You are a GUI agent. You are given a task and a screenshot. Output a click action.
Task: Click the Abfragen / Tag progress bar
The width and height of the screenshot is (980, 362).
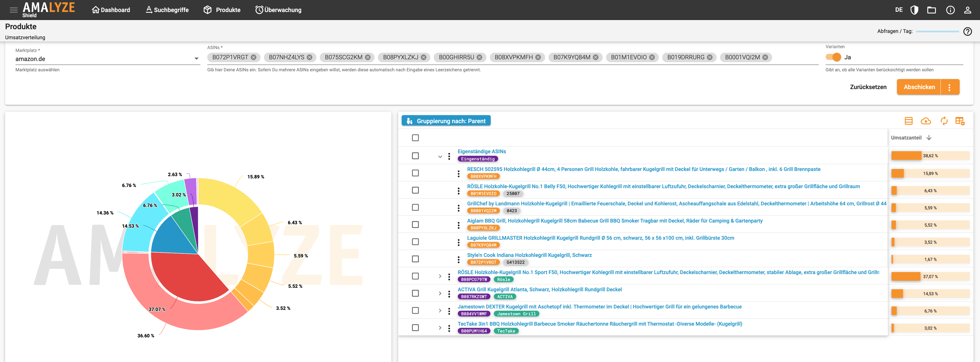click(x=937, y=32)
